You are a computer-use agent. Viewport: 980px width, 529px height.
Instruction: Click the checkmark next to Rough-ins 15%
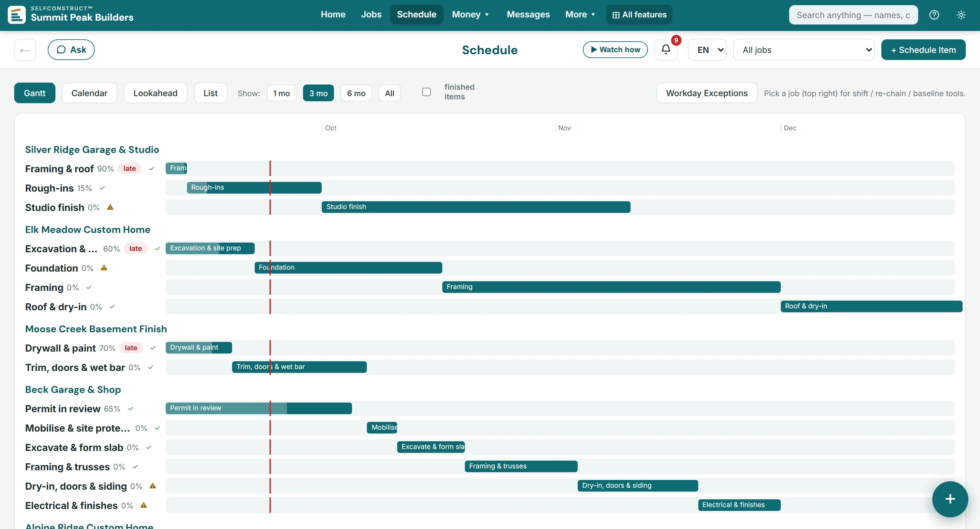(x=102, y=188)
